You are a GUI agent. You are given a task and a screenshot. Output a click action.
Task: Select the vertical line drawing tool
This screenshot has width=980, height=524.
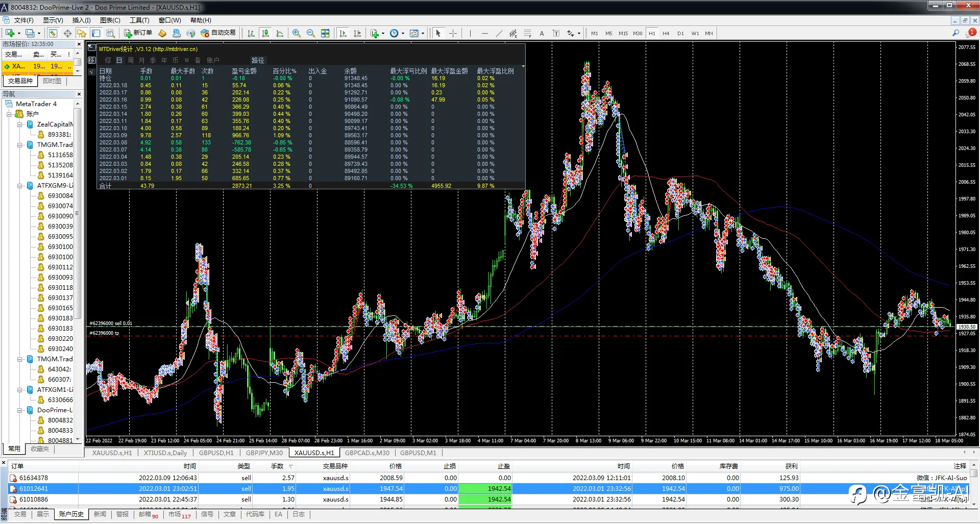pos(470,33)
